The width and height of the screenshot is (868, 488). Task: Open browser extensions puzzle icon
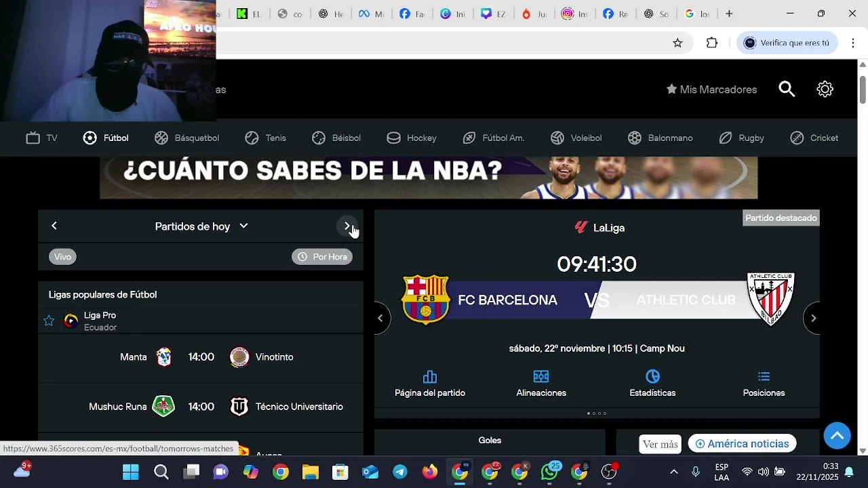pos(711,43)
